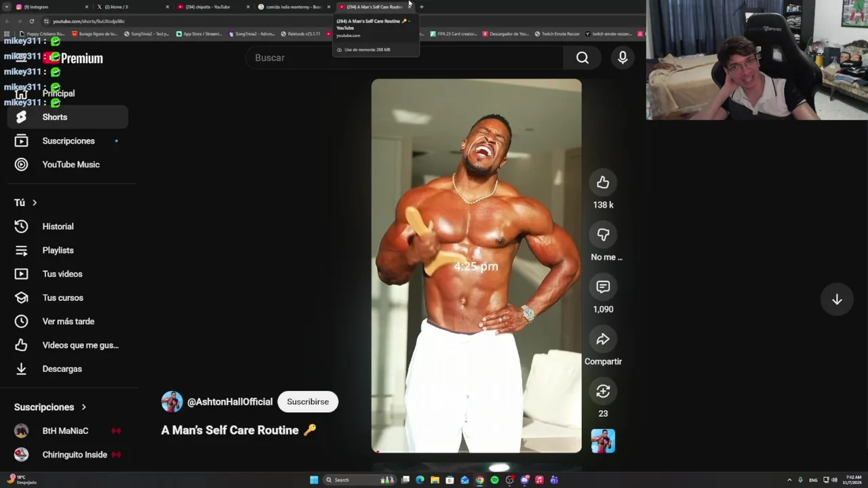Close the Instagram tab

click(86, 7)
